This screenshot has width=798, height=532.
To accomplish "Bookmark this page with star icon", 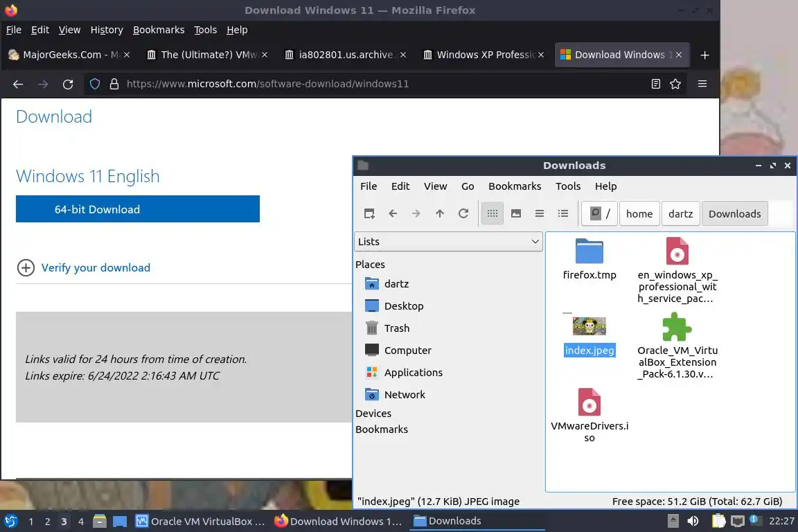I will [675, 84].
